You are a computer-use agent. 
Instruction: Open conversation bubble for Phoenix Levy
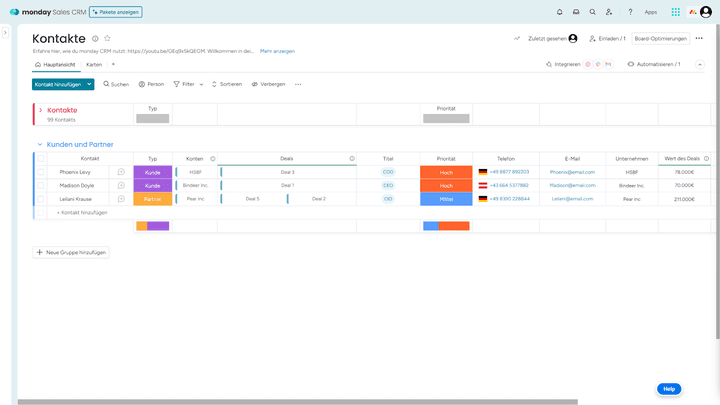(x=121, y=172)
